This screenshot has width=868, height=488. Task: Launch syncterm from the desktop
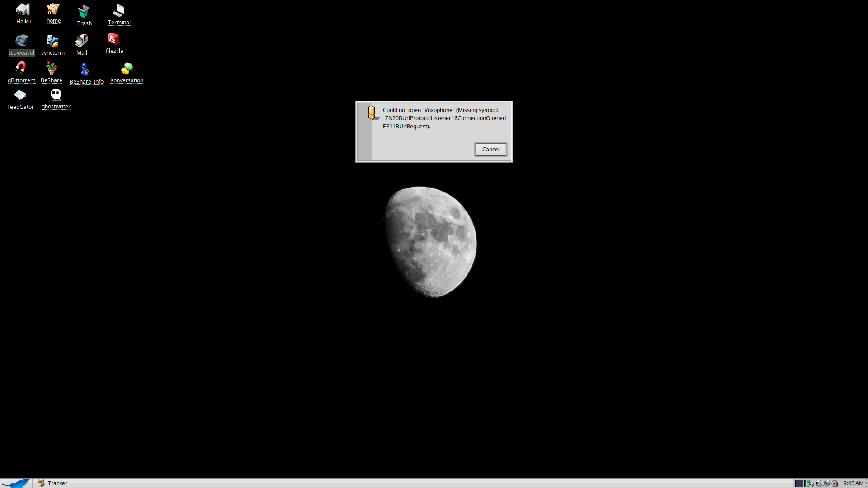[x=52, y=41]
